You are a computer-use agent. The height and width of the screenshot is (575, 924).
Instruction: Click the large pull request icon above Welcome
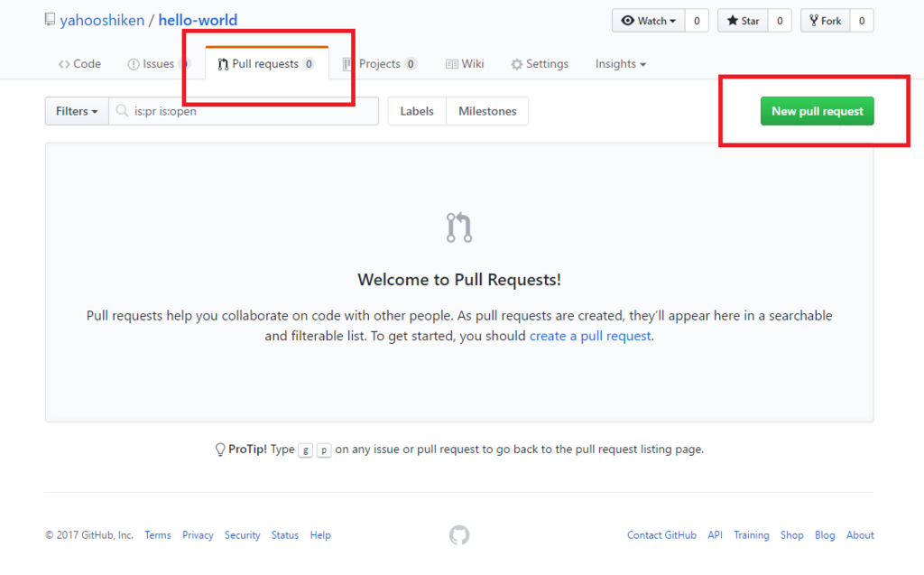point(459,227)
